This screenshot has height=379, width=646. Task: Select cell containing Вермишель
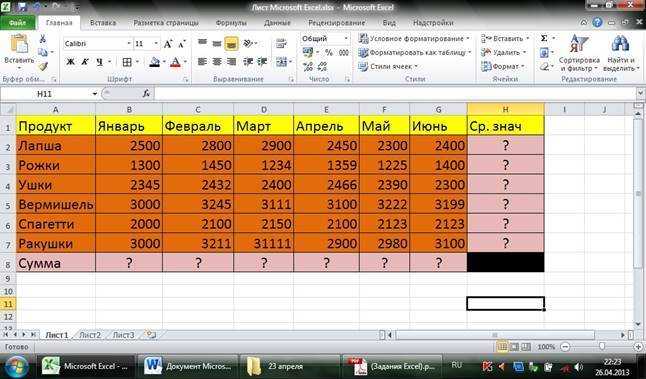[56, 204]
